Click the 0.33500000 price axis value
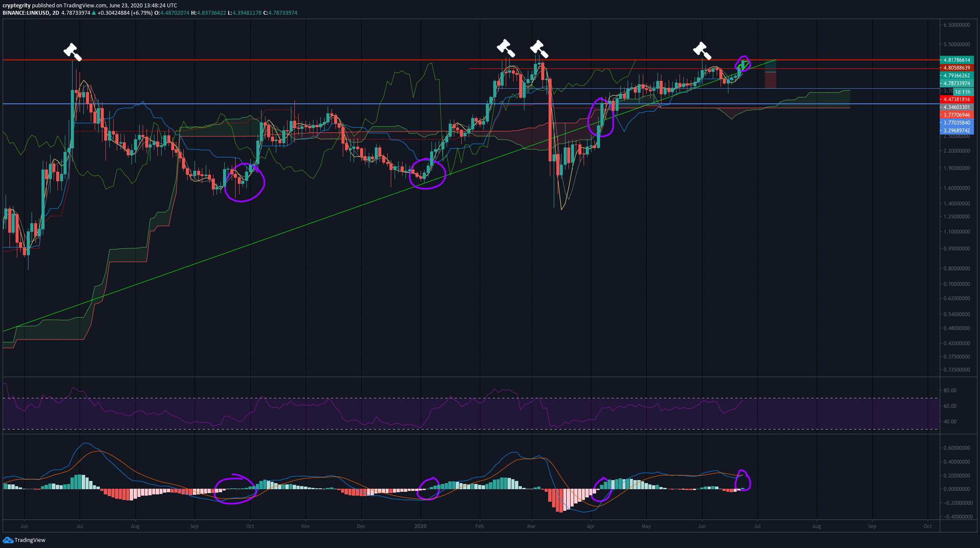This screenshot has width=980, height=548. (956, 370)
